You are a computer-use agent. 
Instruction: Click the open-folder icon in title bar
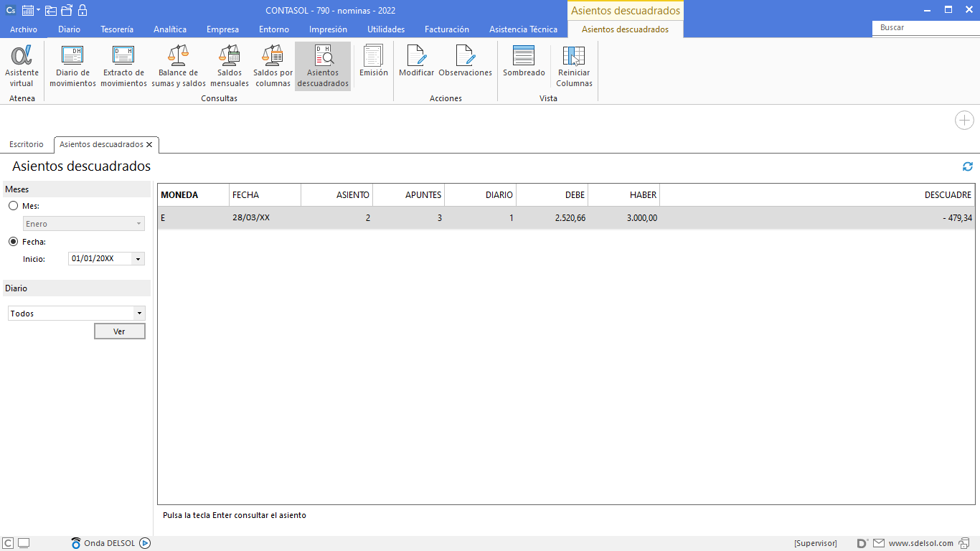(x=67, y=11)
